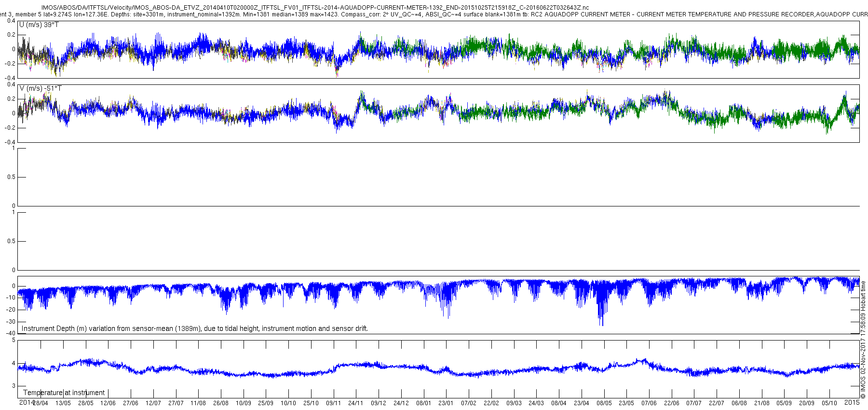Viewport: 868px width, 410px height.
Task: Select the '22/06' date tick label
Action: tap(672, 403)
